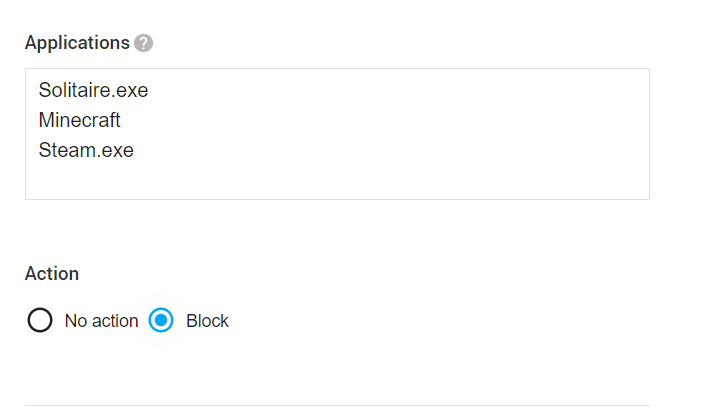Place cursor right after the word Minecraft
The width and height of the screenshot is (710, 407).
122,120
